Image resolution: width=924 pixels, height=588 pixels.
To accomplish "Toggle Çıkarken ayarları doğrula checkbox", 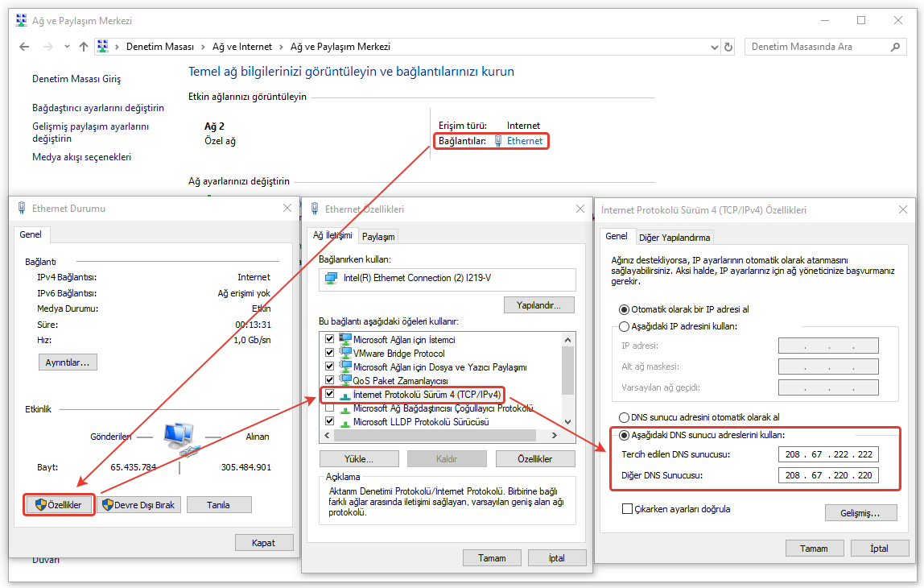I will click(x=627, y=509).
